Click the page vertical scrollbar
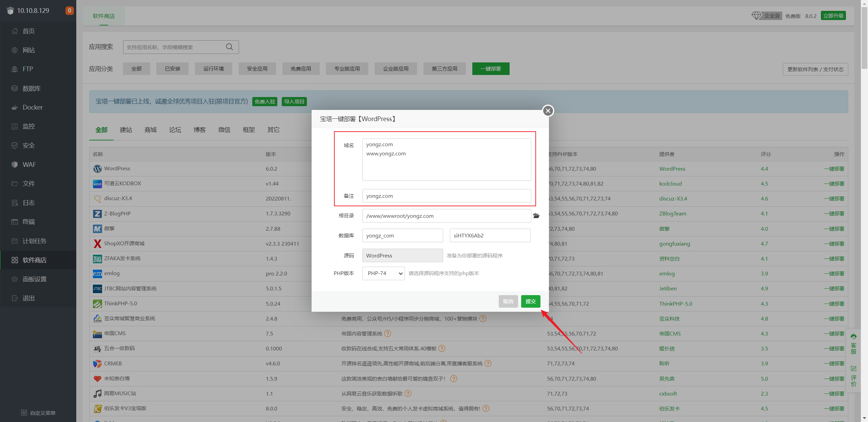 click(x=865, y=37)
